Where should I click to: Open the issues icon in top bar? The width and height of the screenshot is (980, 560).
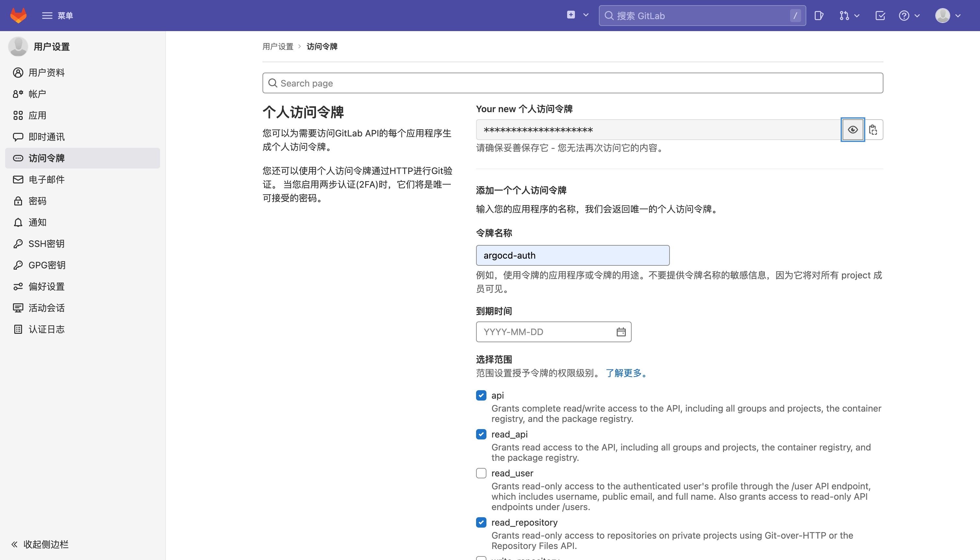[x=819, y=15]
